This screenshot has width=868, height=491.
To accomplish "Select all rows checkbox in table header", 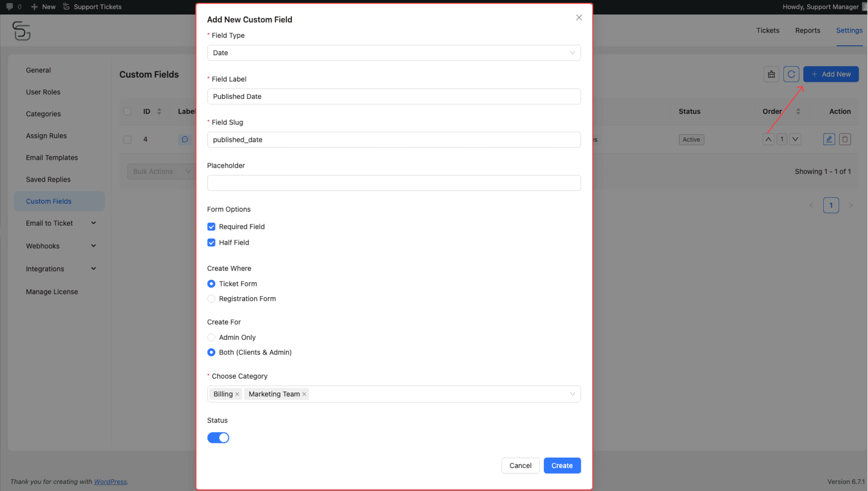I will click(127, 111).
